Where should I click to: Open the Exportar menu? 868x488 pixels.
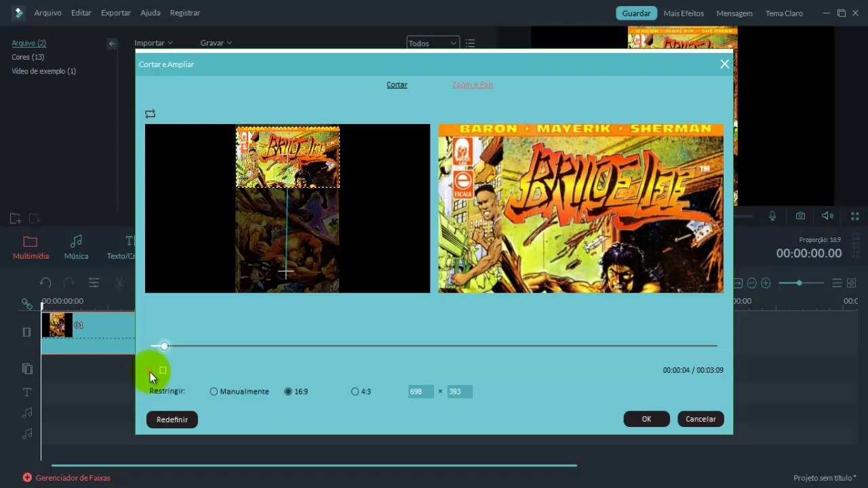(116, 13)
